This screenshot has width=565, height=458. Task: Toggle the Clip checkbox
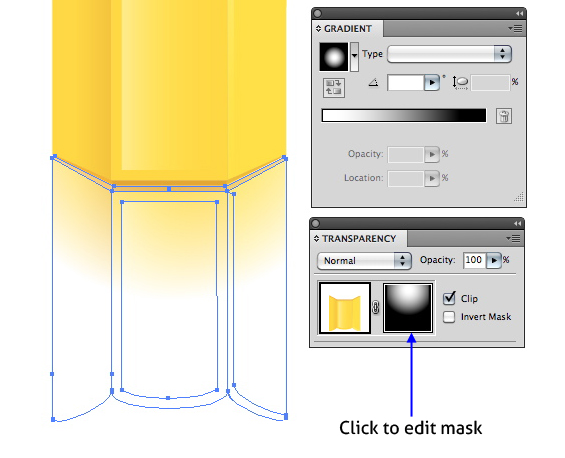click(449, 298)
